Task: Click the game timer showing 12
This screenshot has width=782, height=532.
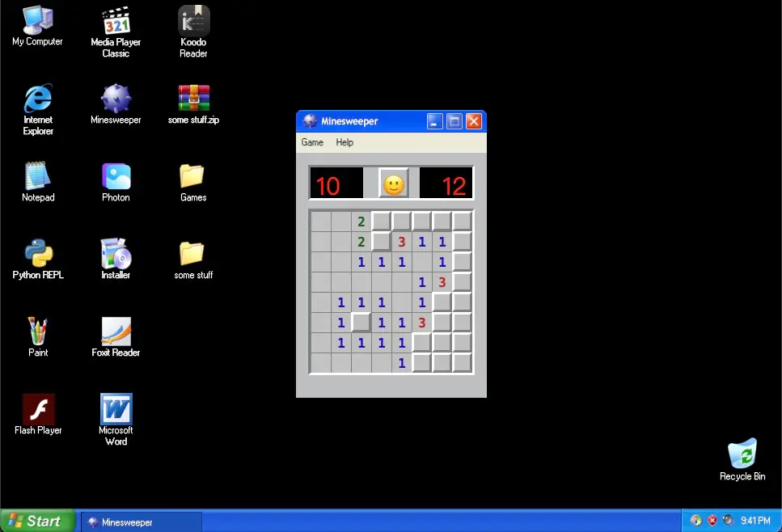Action: tap(446, 184)
